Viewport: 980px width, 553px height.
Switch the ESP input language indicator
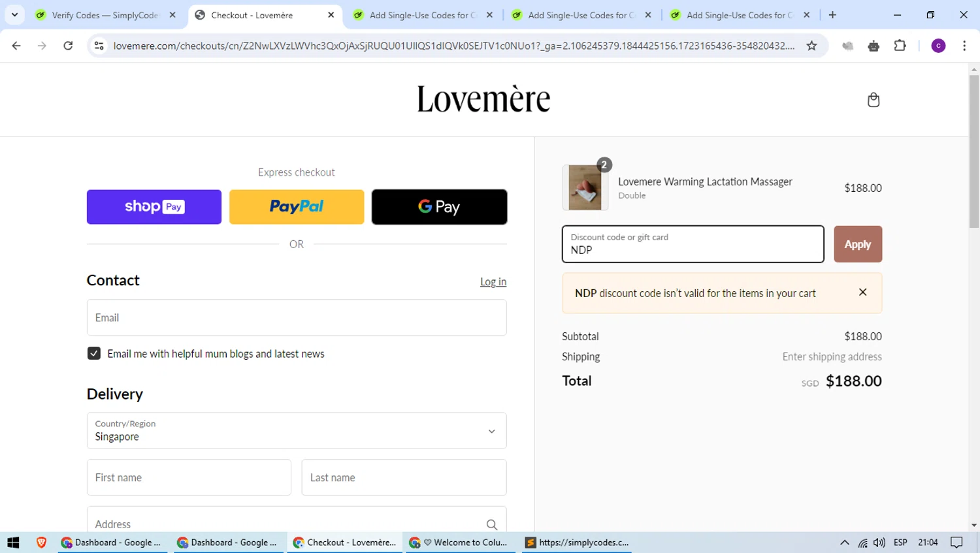click(x=900, y=543)
